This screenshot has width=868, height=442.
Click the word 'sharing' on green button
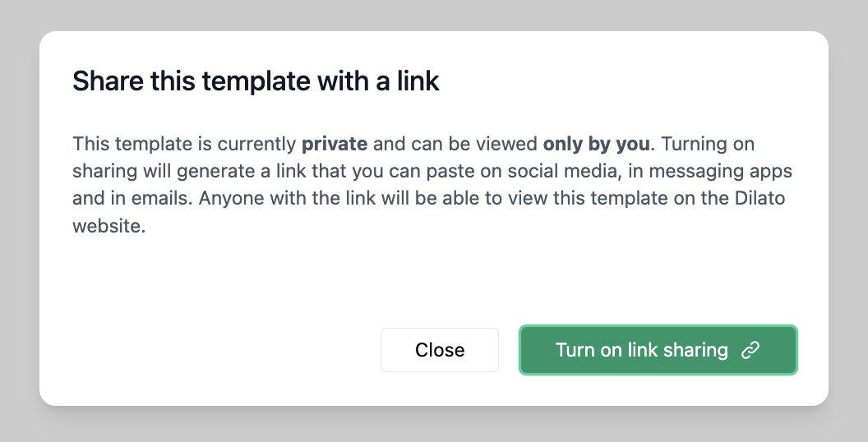[x=695, y=350]
